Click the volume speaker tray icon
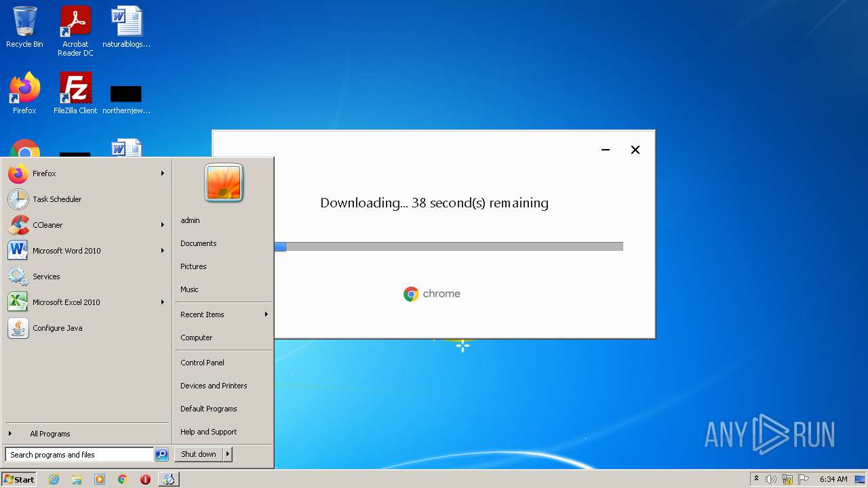This screenshot has height=488, width=868. [771, 479]
